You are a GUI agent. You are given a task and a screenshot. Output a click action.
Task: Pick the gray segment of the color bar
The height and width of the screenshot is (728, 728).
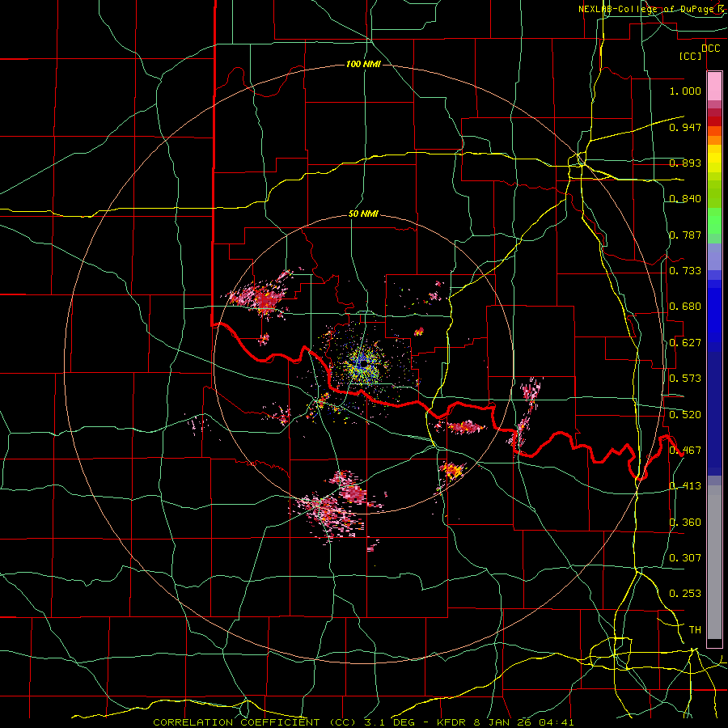point(714,562)
